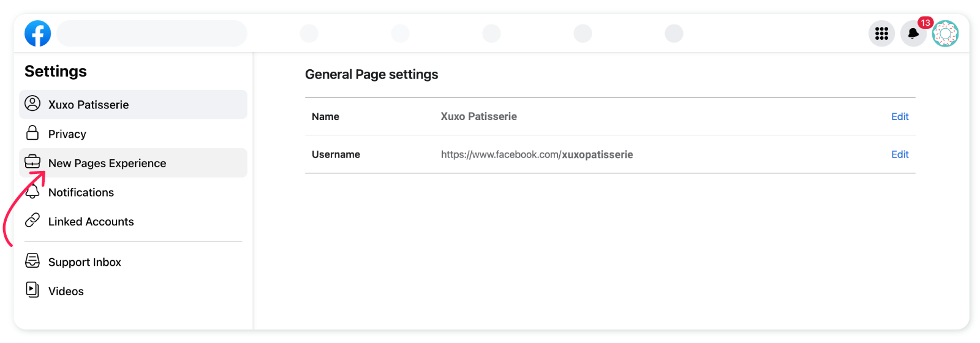The image size is (980, 343).
Task: Click the chain link icon for Linked Accounts
Action: [x=32, y=220]
